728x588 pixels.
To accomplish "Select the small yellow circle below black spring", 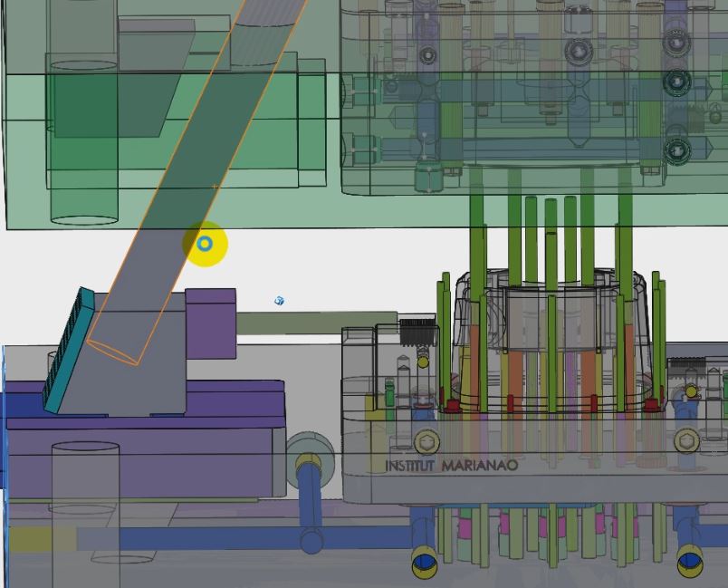I will tap(423, 362).
